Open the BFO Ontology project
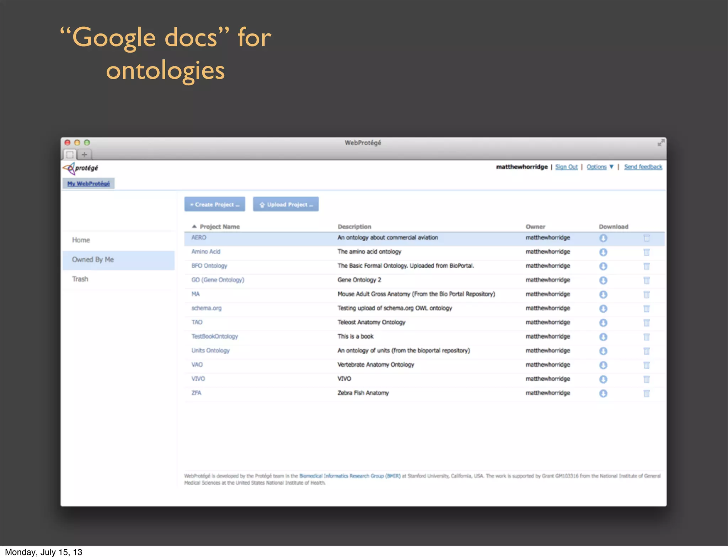 [x=209, y=266]
